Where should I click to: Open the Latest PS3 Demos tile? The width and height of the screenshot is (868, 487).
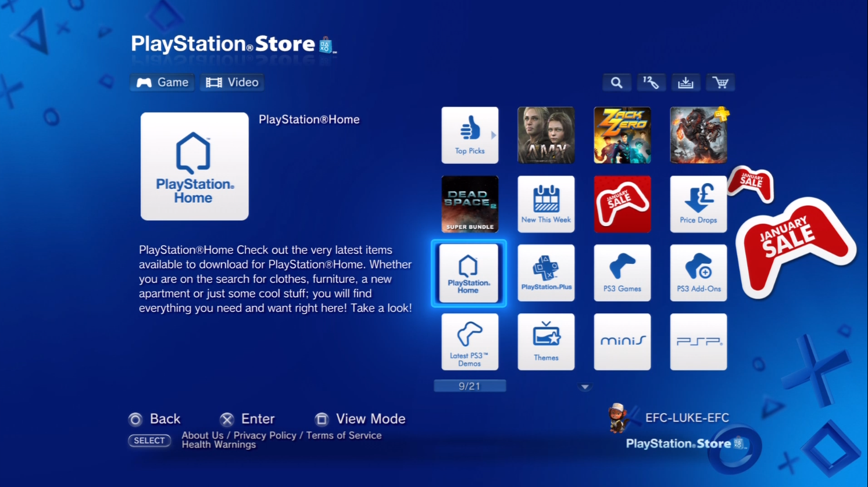pyautogui.click(x=469, y=342)
